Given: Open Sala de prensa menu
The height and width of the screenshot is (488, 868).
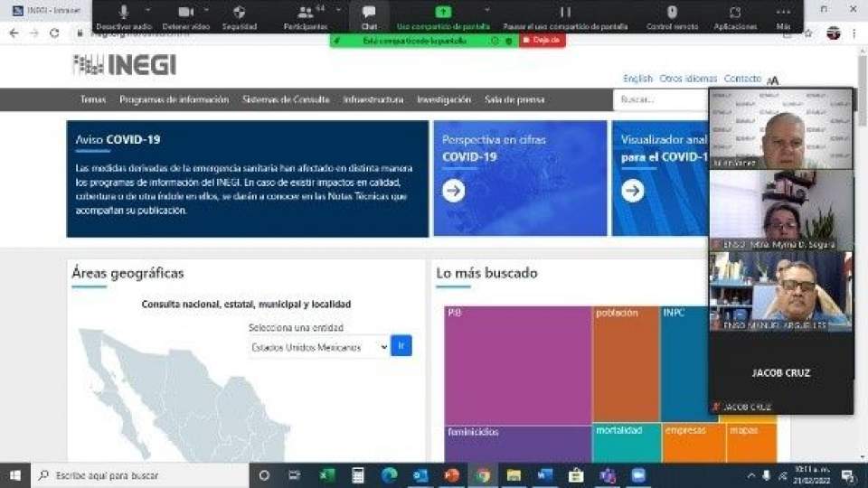Looking at the screenshot, I should pyautogui.click(x=514, y=99).
